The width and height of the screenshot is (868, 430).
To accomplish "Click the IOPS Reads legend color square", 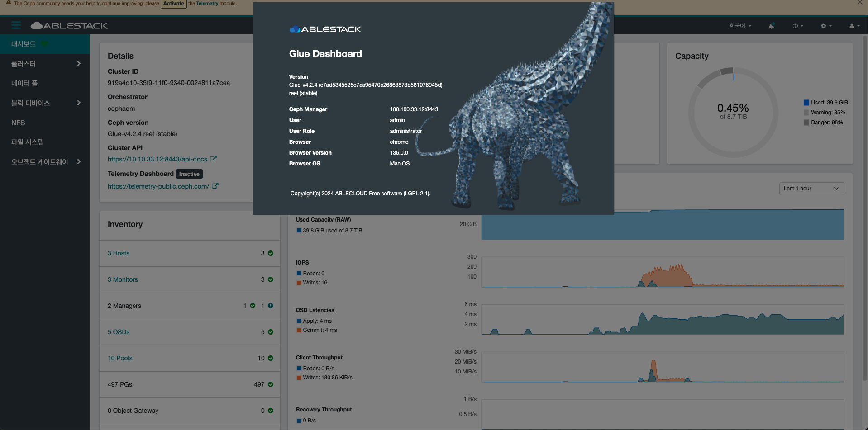I will [299, 274].
